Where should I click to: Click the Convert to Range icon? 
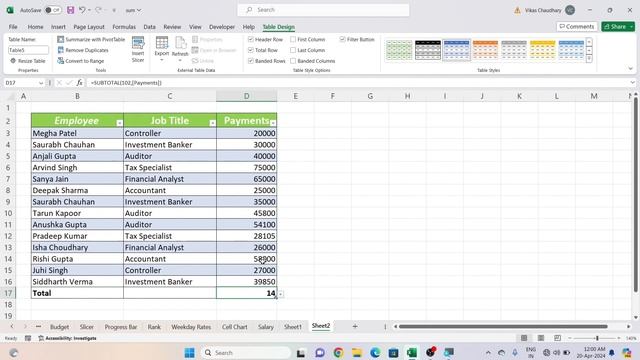[60, 61]
